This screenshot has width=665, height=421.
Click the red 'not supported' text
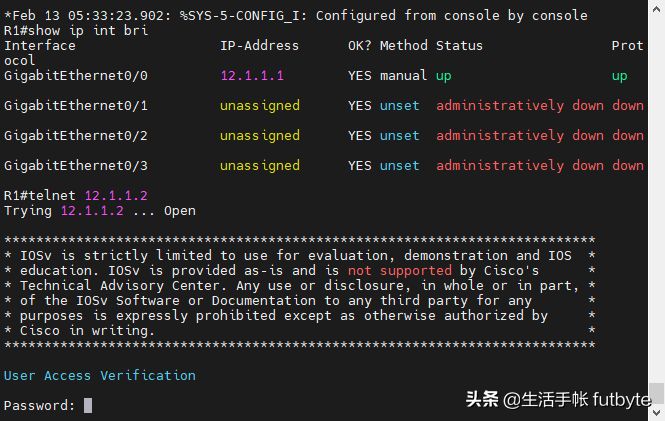400,270
